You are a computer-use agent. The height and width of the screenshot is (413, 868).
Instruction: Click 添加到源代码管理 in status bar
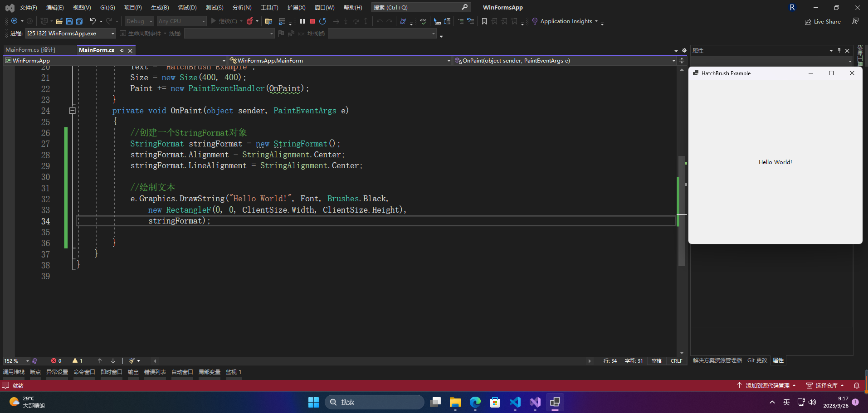pyautogui.click(x=766, y=386)
